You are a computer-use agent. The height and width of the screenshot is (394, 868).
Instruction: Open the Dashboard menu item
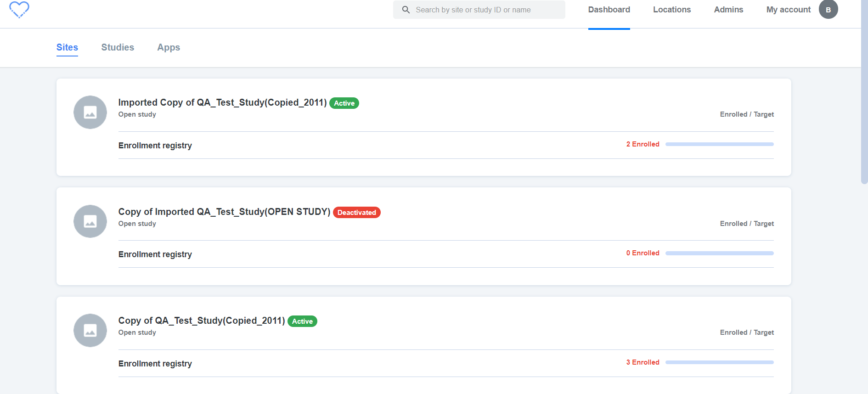coord(609,10)
